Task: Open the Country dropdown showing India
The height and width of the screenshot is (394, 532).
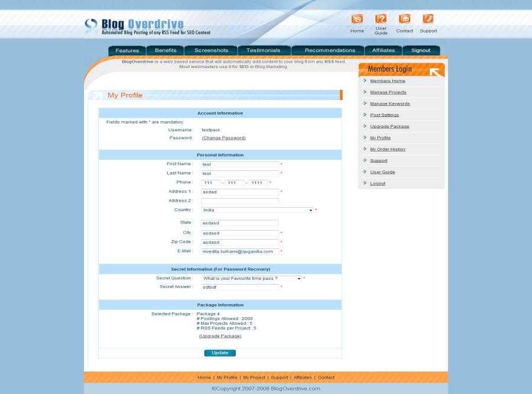Action: pos(257,210)
